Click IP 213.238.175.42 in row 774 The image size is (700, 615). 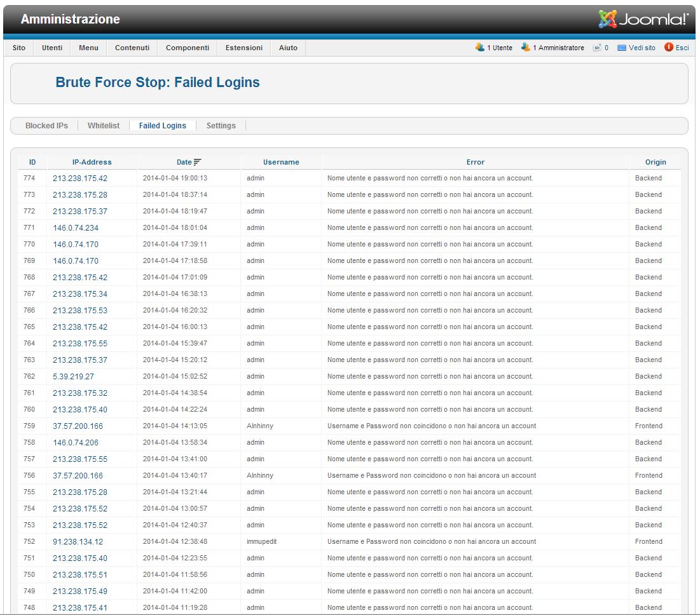(80, 179)
